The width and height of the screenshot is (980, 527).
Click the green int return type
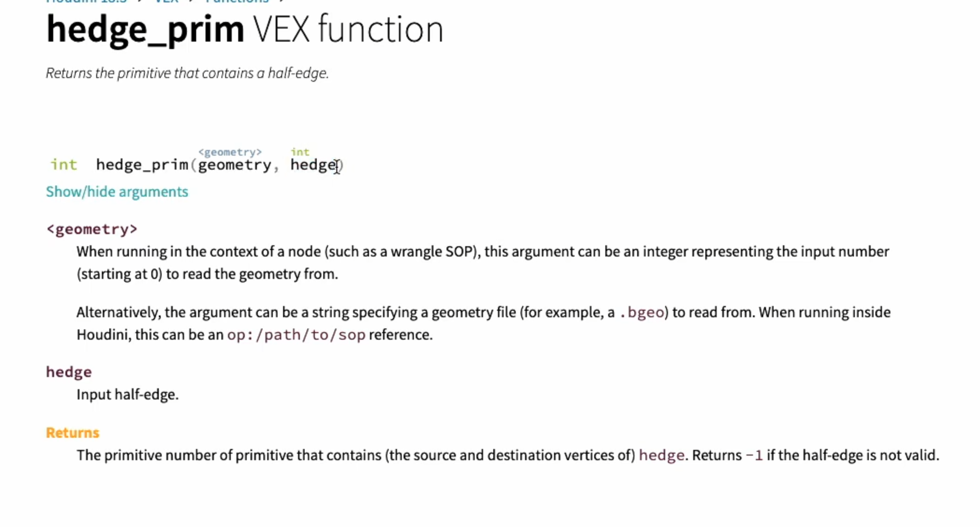click(x=64, y=165)
